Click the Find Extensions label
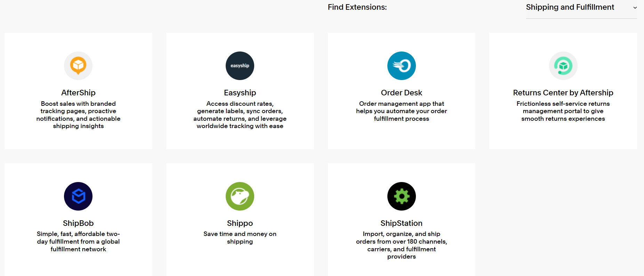Viewport: 644px width, 276px height. click(357, 7)
